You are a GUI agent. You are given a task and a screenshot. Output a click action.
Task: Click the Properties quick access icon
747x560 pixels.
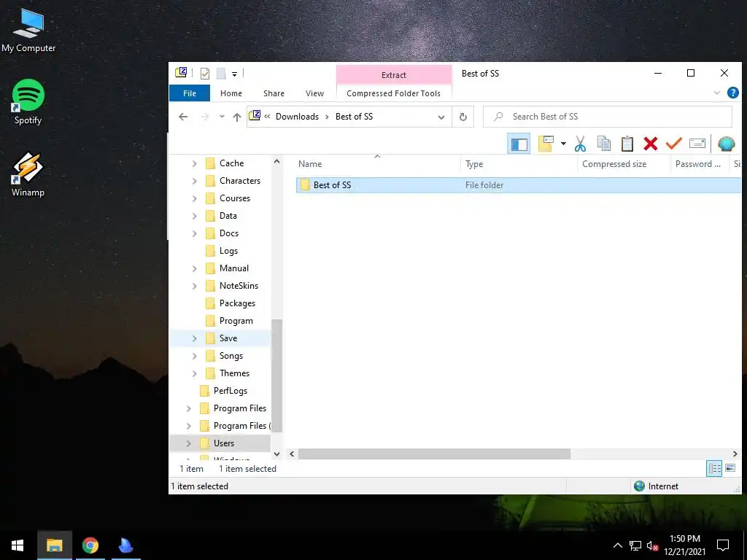[205, 74]
